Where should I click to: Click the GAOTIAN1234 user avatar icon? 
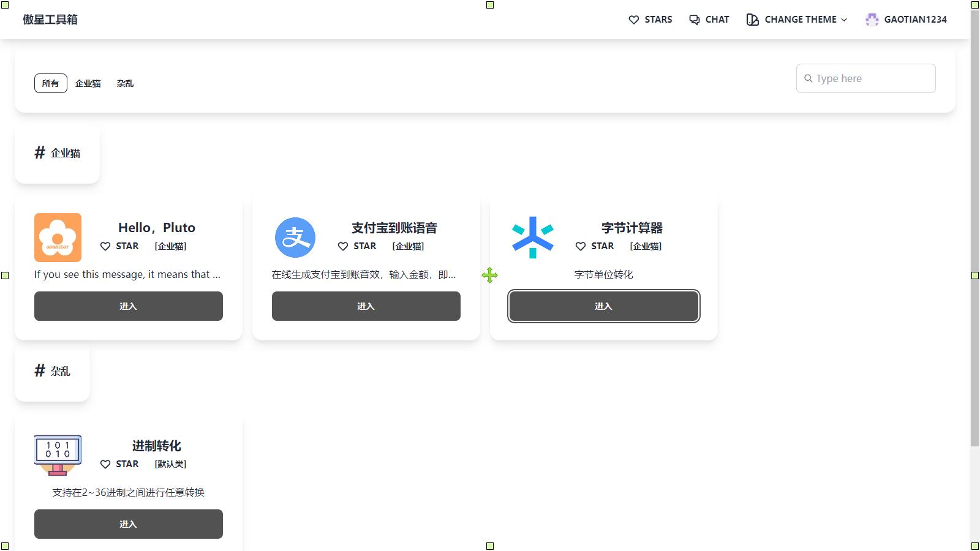[x=872, y=20]
